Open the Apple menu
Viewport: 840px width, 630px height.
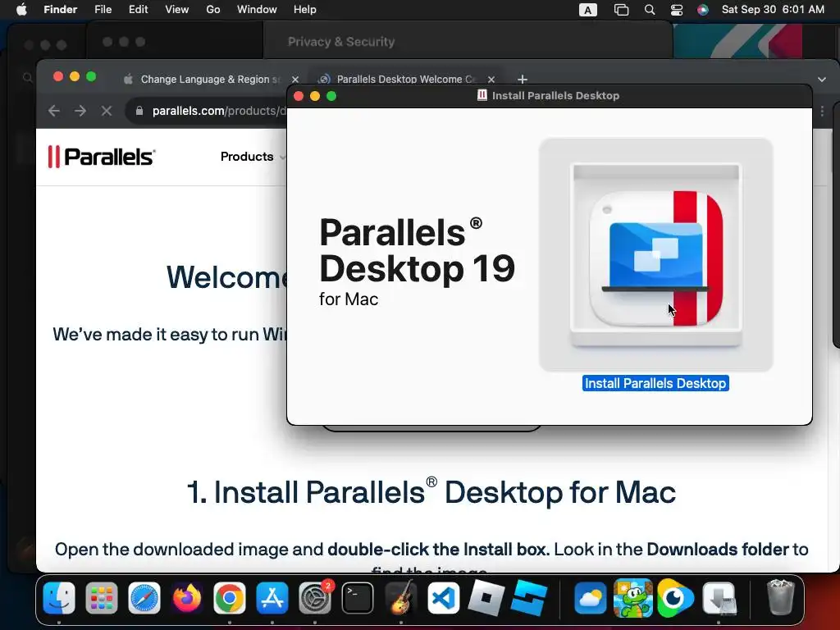coord(21,10)
